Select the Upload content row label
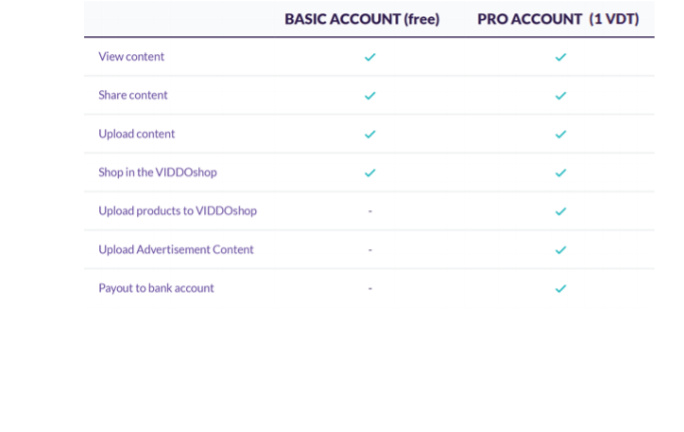684x432 pixels. 136,134
